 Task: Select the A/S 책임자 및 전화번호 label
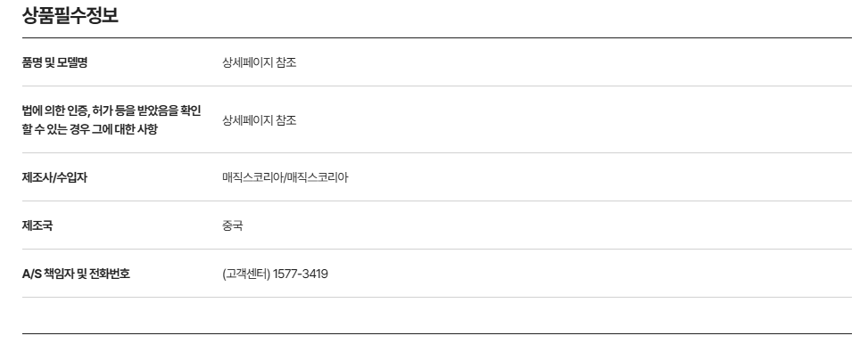pyautogui.click(x=76, y=274)
